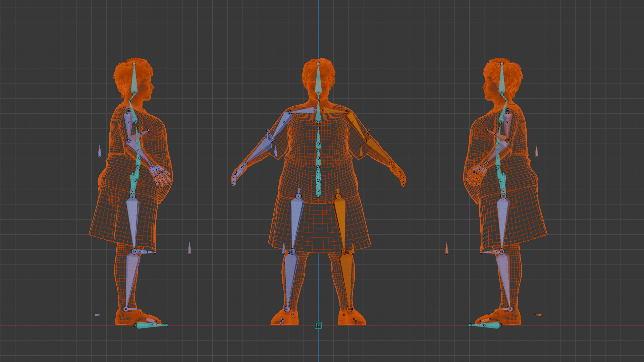This screenshot has width=644, height=362.
Task: Select thigh bone of the right side-view figure
Action: pyautogui.click(x=502, y=221)
